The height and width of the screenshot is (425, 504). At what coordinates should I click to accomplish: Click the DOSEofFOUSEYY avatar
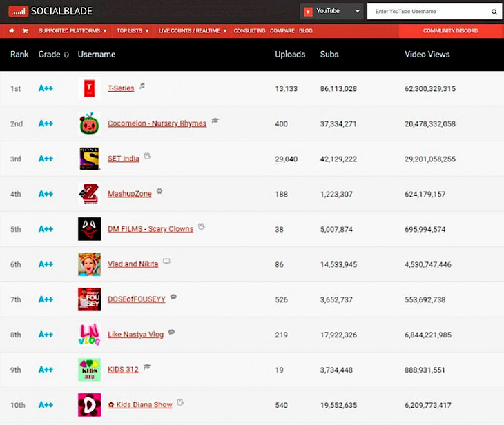89,299
